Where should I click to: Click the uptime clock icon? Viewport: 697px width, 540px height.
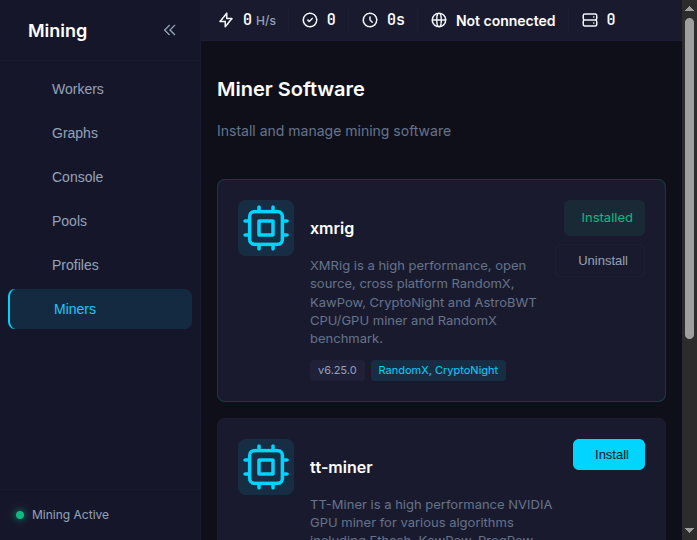click(x=370, y=20)
